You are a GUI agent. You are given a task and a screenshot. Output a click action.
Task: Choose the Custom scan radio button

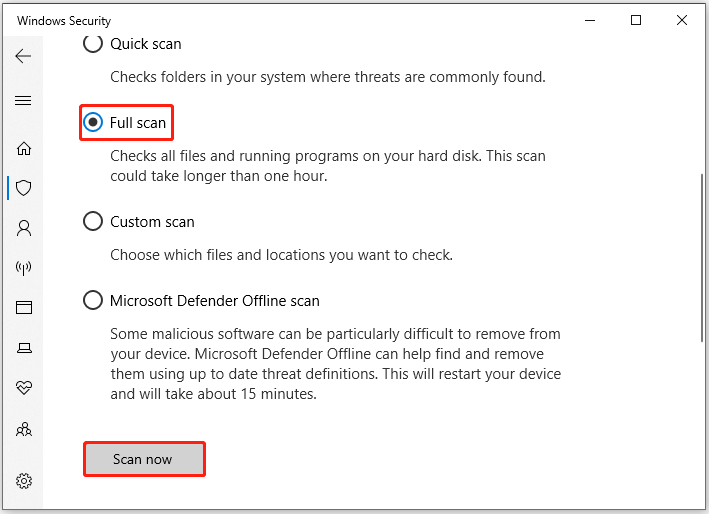[x=93, y=222]
